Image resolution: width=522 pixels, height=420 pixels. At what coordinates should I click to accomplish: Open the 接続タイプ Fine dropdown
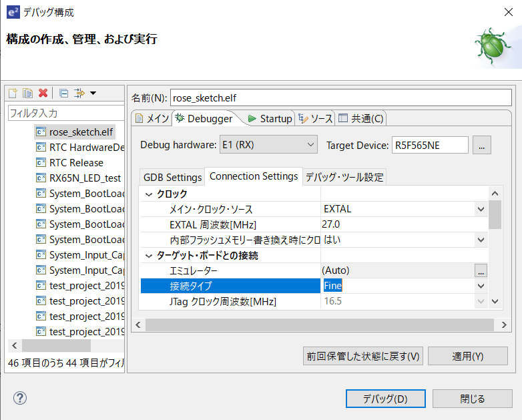click(x=481, y=286)
